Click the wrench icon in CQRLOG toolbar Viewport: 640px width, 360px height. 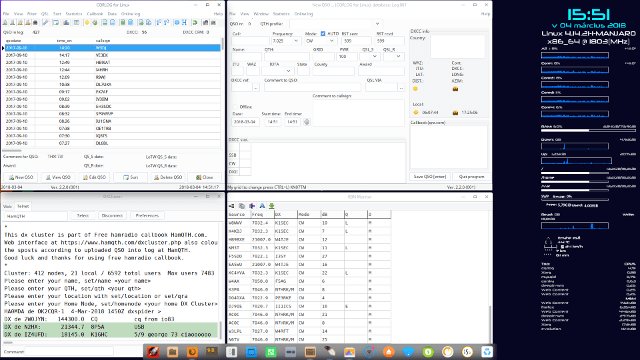click(x=45, y=22)
